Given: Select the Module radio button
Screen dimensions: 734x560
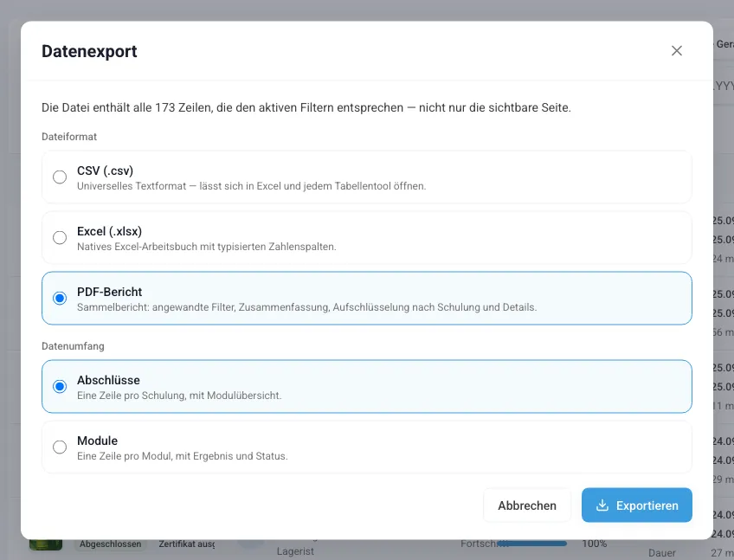Looking at the screenshot, I should (x=60, y=447).
